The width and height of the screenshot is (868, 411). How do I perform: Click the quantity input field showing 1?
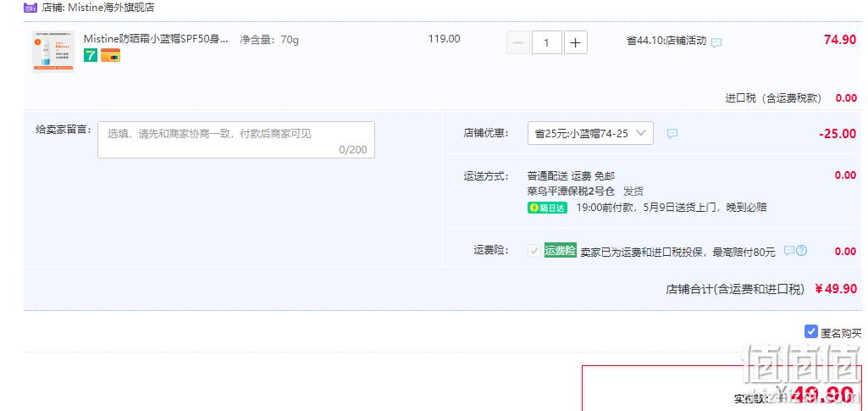[x=547, y=42]
